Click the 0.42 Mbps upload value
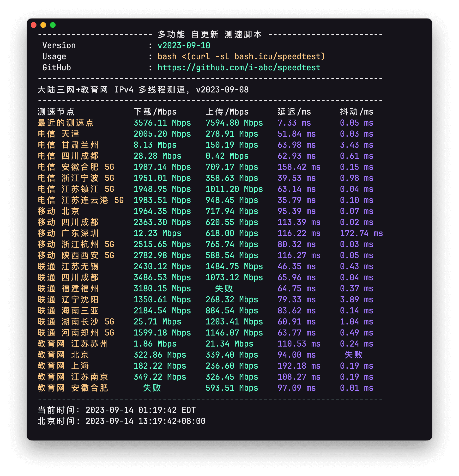Screen dimensions: 459x476 point(227,156)
